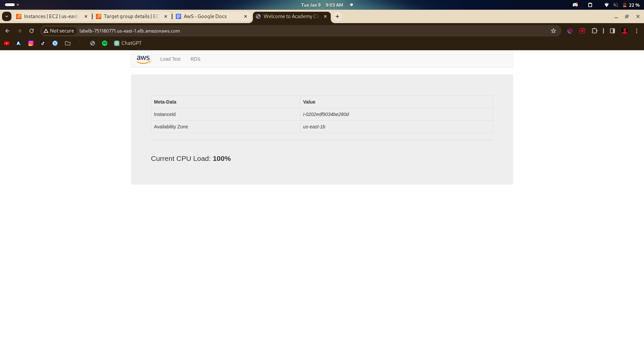Open Discord tray icon in top bar
The image size is (644, 362).
click(575, 5)
